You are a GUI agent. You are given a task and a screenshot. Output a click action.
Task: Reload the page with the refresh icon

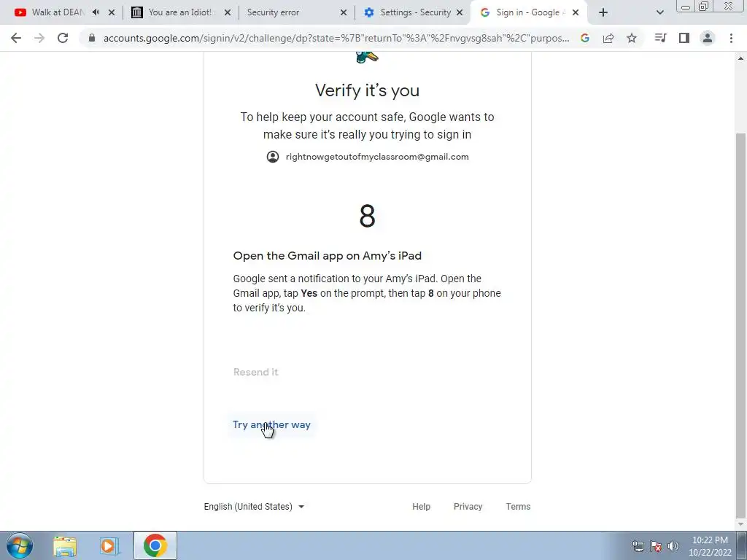pos(63,38)
